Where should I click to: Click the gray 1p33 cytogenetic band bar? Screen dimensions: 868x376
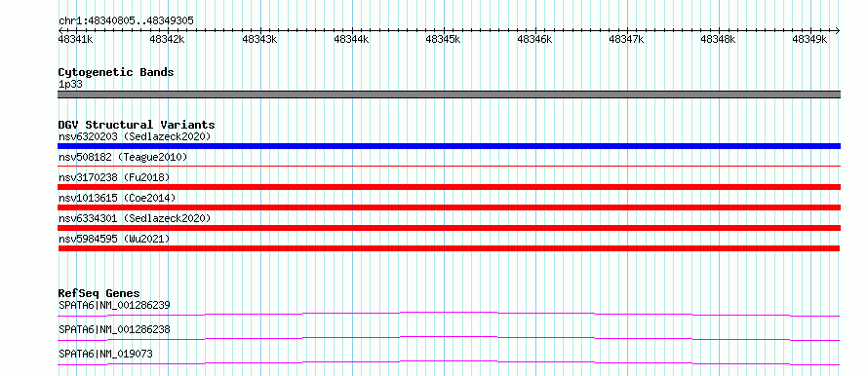point(449,94)
